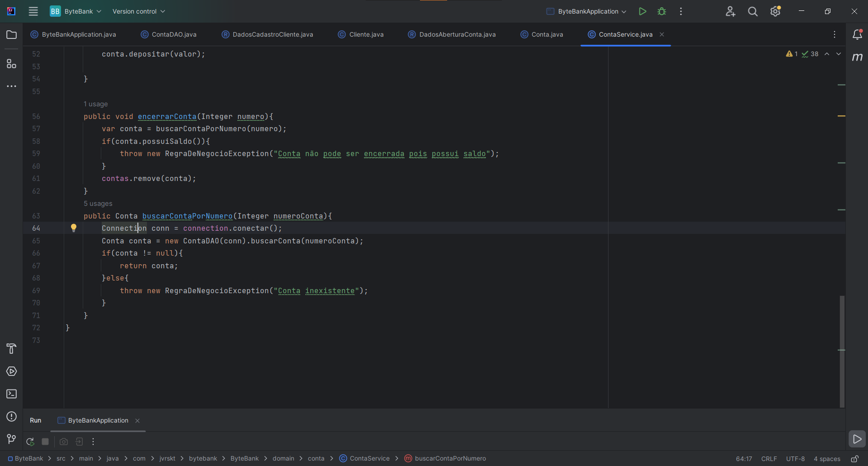
Task: Show more tool windows ellipsis in left sidebar
Action: click(x=11, y=86)
